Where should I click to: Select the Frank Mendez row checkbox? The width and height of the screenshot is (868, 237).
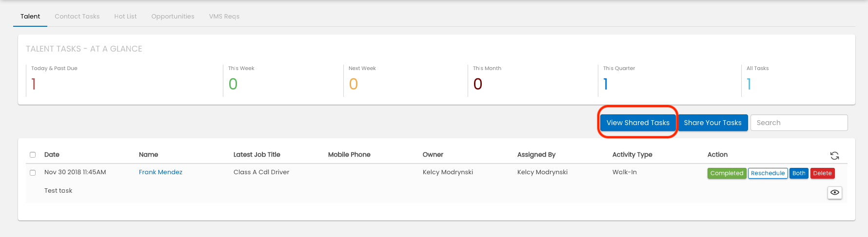pyautogui.click(x=33, y=172)
